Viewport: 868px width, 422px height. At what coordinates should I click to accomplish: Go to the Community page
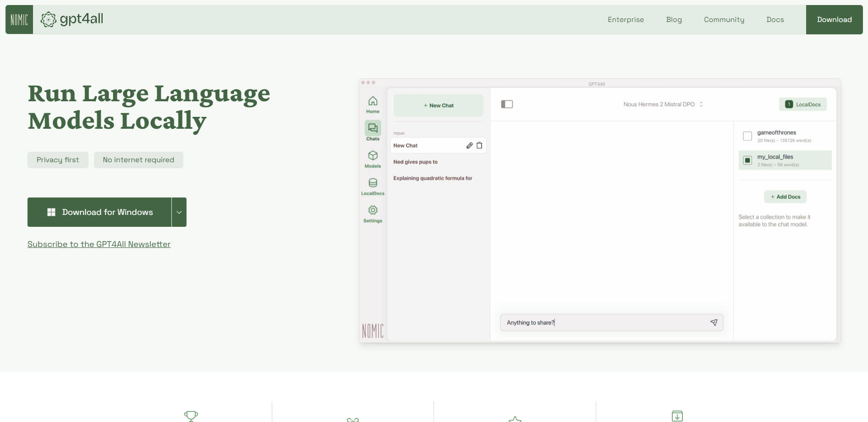pyautogui.click(x=724, y=20)
